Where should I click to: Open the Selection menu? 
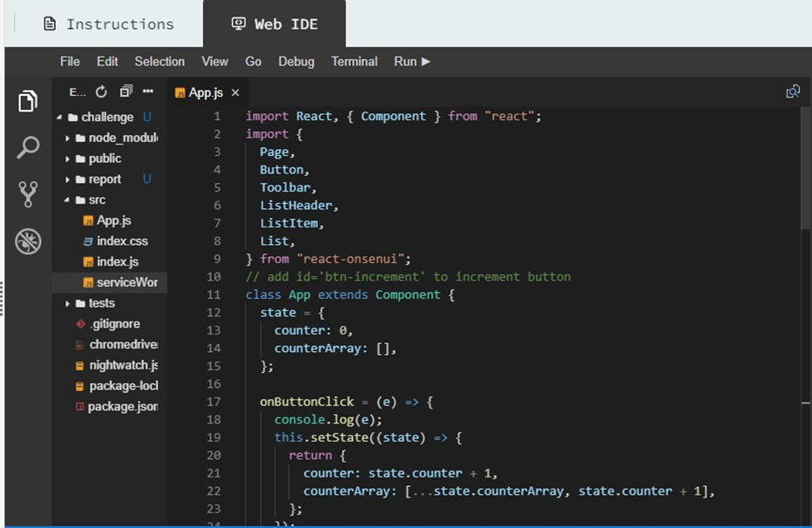coord(159,62)
